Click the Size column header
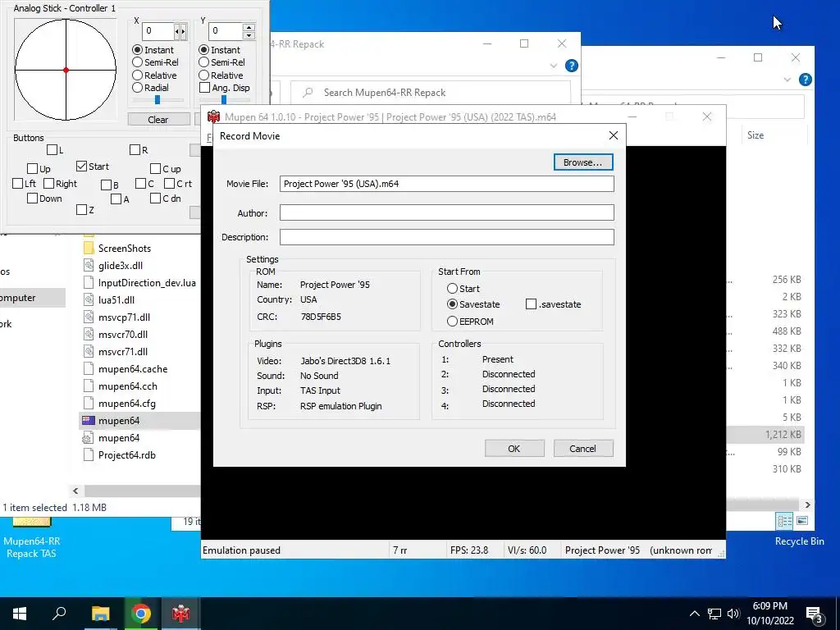This screenshot has width=840, height=630. click(x=756, y=135)
